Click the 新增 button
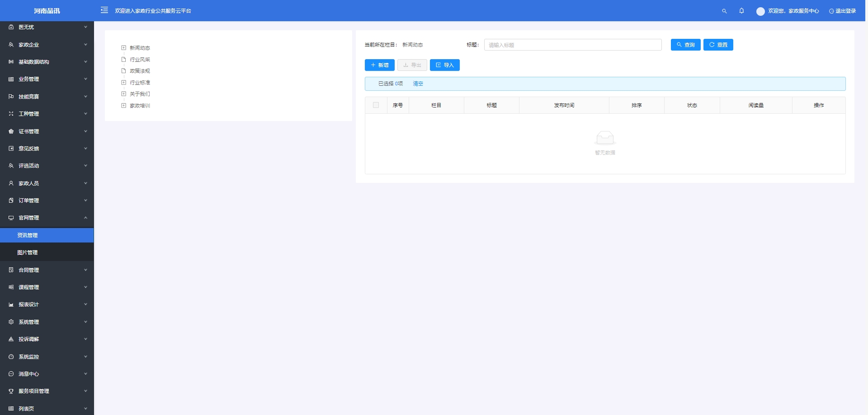868x415 pixels. pos(379,65)
